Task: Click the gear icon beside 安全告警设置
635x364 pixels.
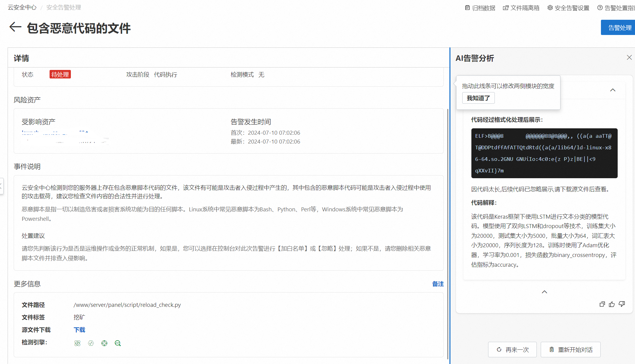Action: pyautogui.click(x=550, y=8)
